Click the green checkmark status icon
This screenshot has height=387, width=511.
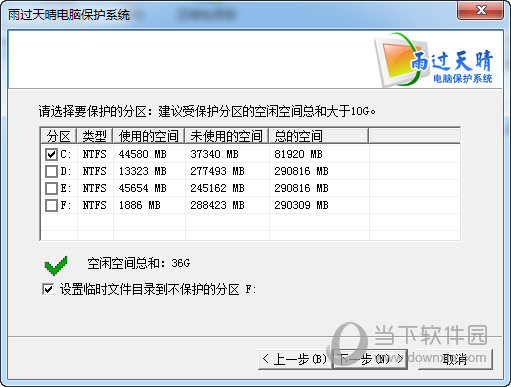click(56, 265)
